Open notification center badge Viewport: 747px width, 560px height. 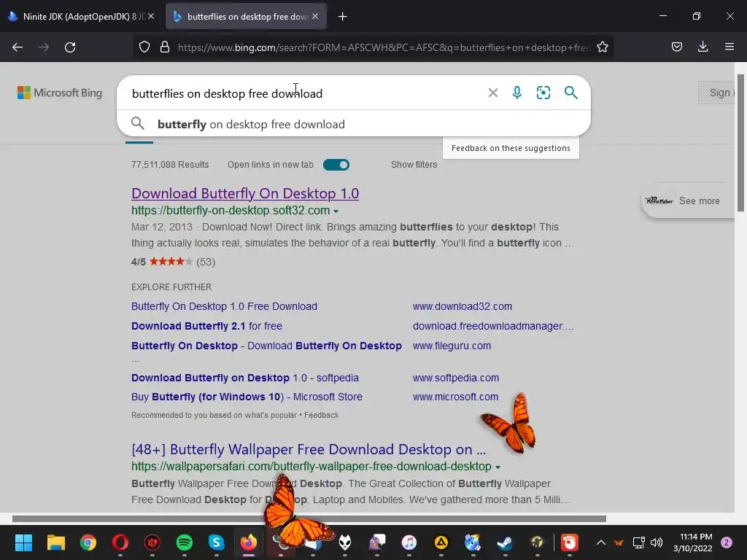pyautogui.click(x=727, y=542)
